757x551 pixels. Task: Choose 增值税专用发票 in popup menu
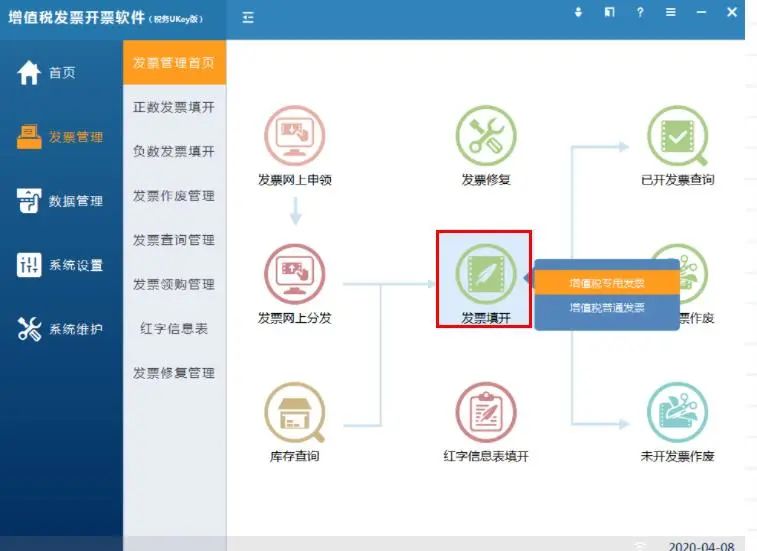(x=607, y=283)
